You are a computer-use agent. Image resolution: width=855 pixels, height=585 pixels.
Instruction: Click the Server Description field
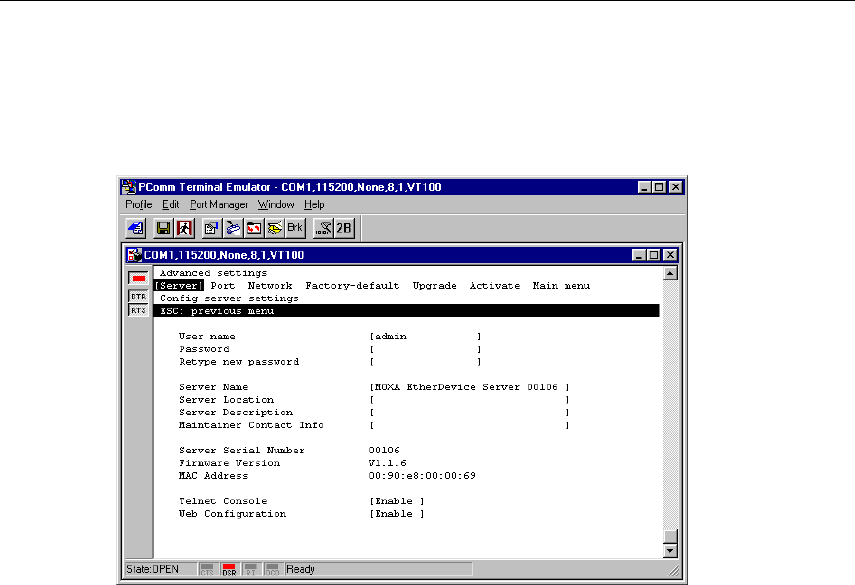coord(469,412)
